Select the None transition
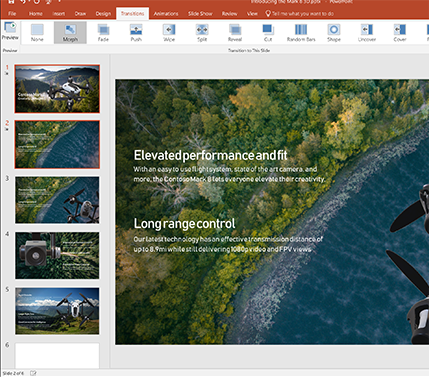The width and height of the screenshot is (429, 377). tap(37, 33)
